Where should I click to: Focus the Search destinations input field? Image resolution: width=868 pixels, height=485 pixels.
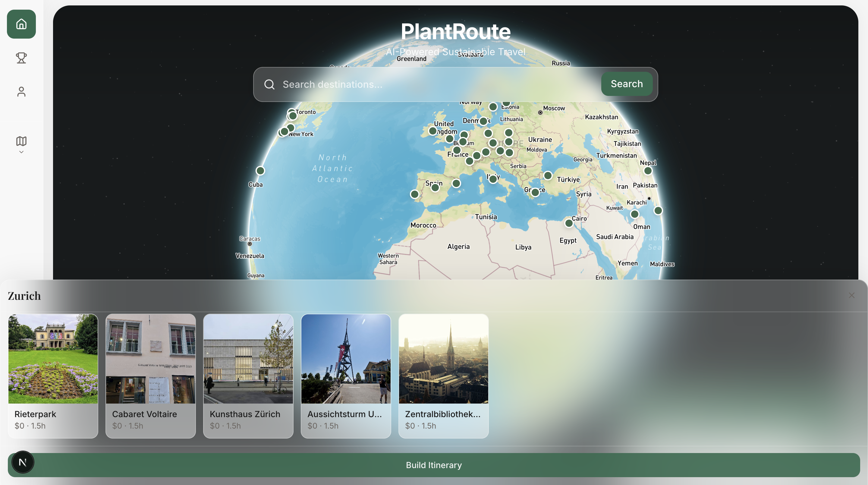click(x=438, y=84)
